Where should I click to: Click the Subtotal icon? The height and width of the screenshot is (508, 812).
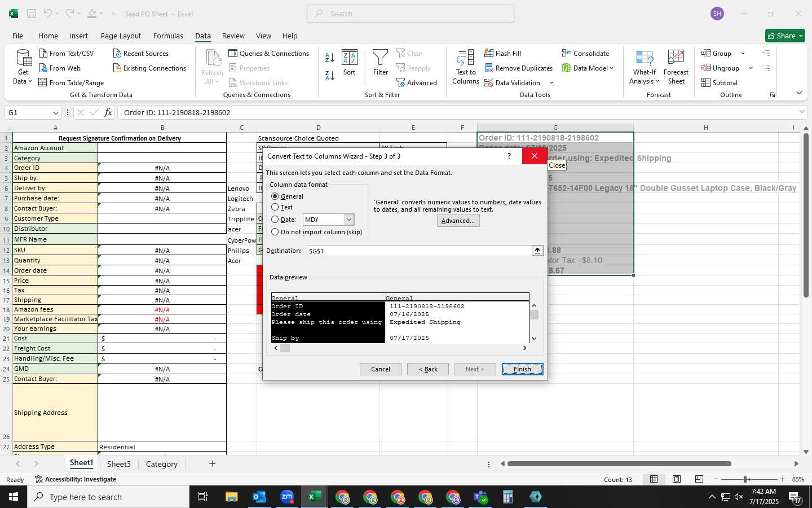tap(706, 82)
